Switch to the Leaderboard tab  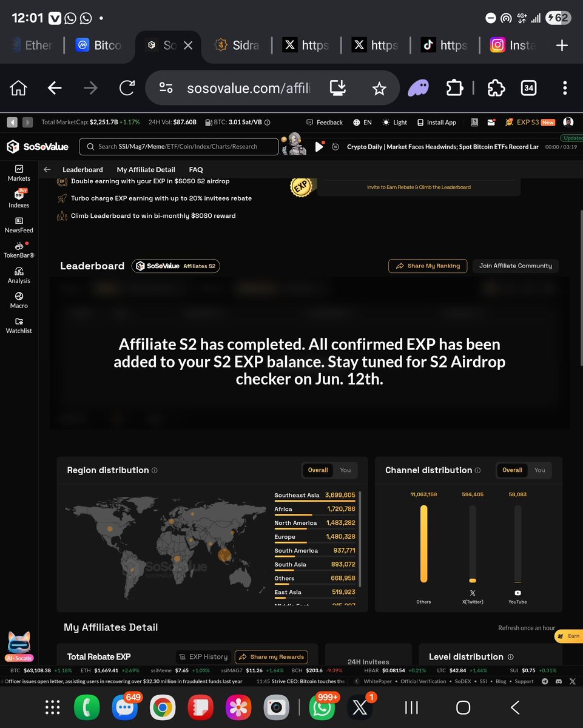83,170
